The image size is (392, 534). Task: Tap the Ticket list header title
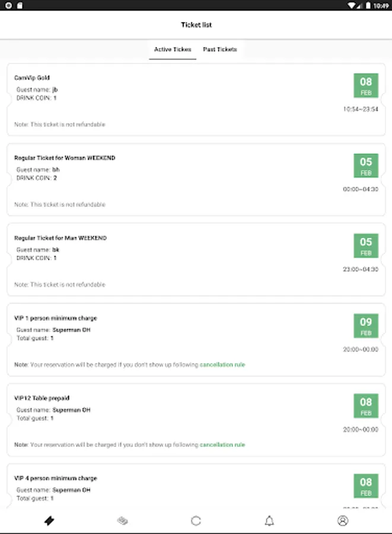[196, 25]
